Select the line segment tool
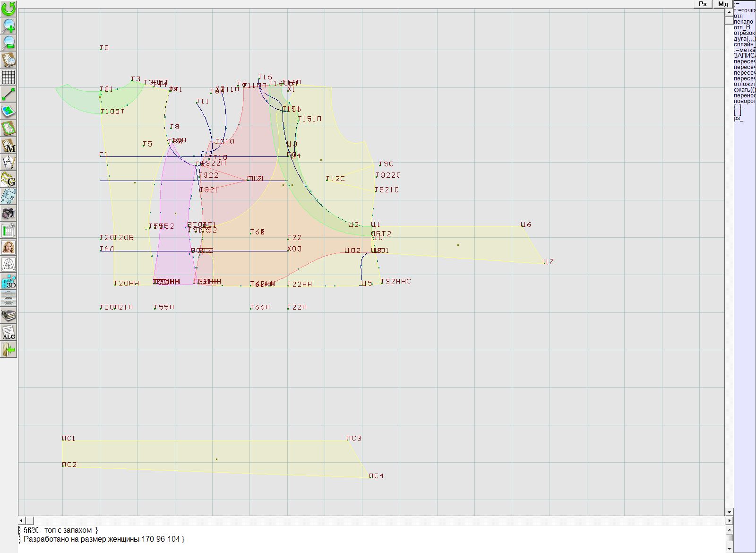756x553 pixels. click(x=9, y=94)
